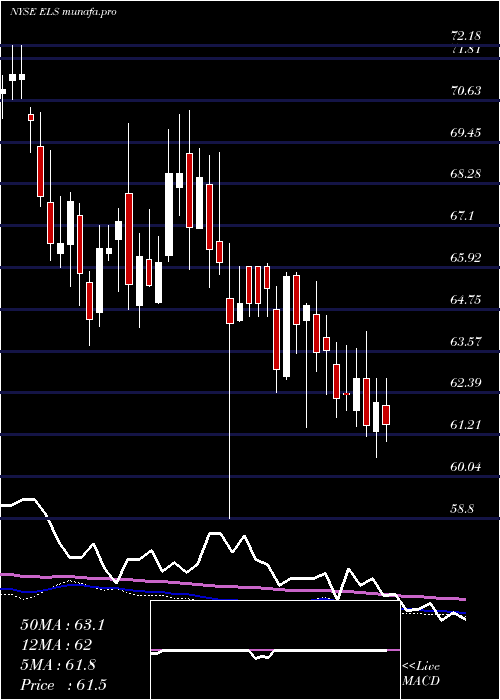
Task: Select the 60.04 price axis label
Action: click(466, 467)
